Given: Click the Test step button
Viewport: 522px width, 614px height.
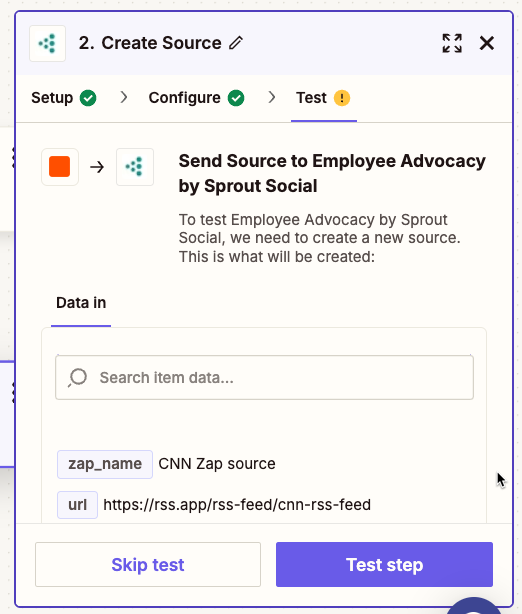Looking at the screenshot, I should click(385, 564).
